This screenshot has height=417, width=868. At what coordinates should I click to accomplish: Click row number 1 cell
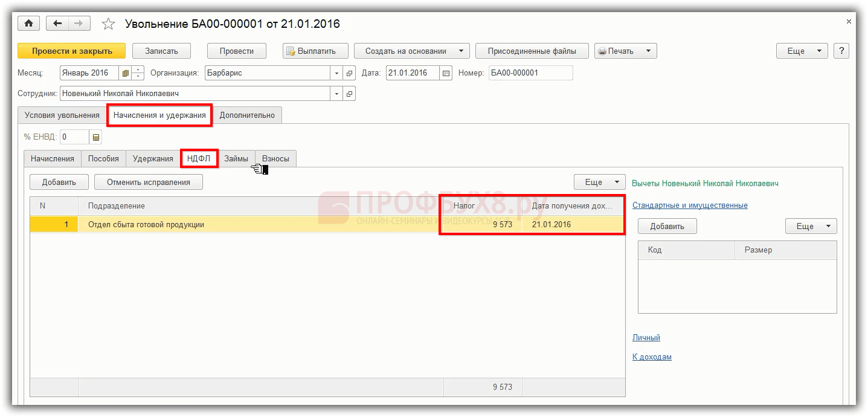click(54, 224)
